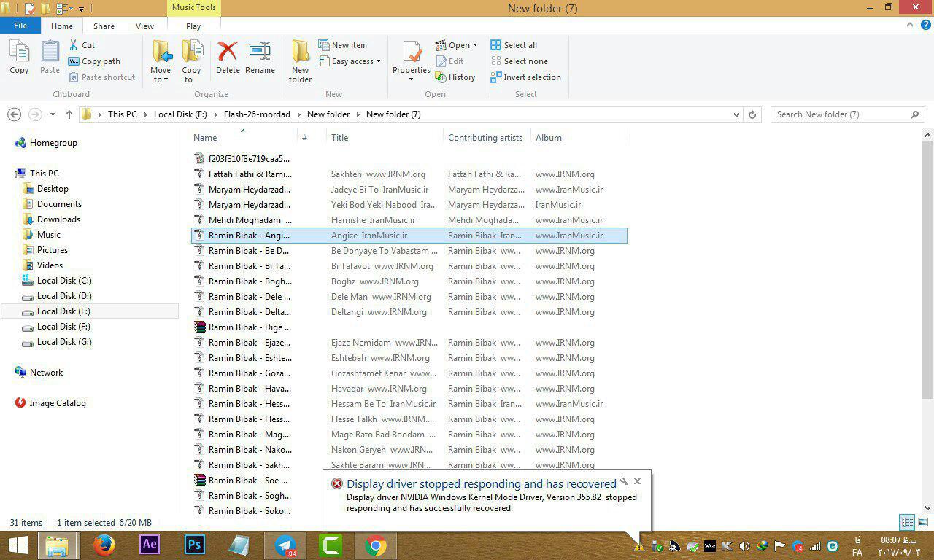This screenshot has width=934, height=560.
Task: Click the FA language indicator in taskbar
Action: (857, 552)
